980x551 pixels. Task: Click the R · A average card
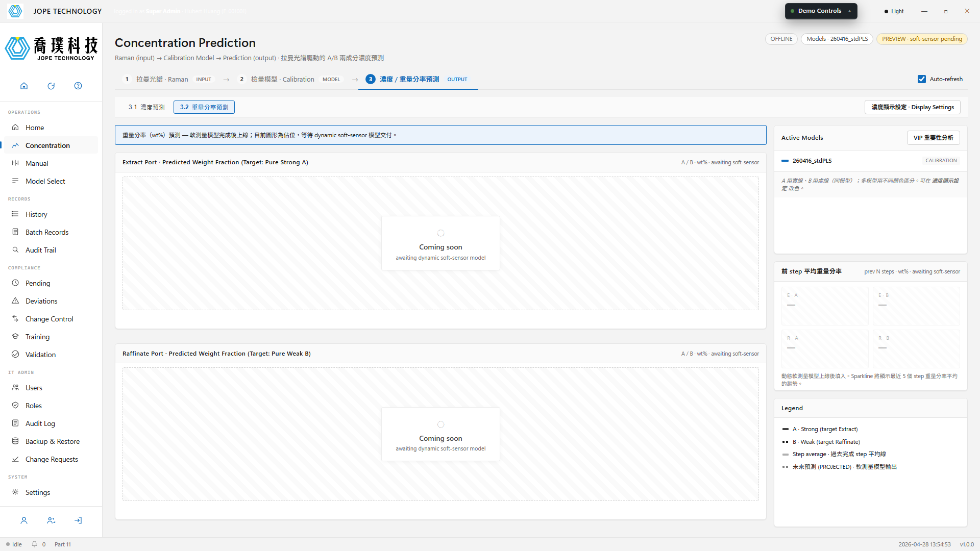[825, 348]
